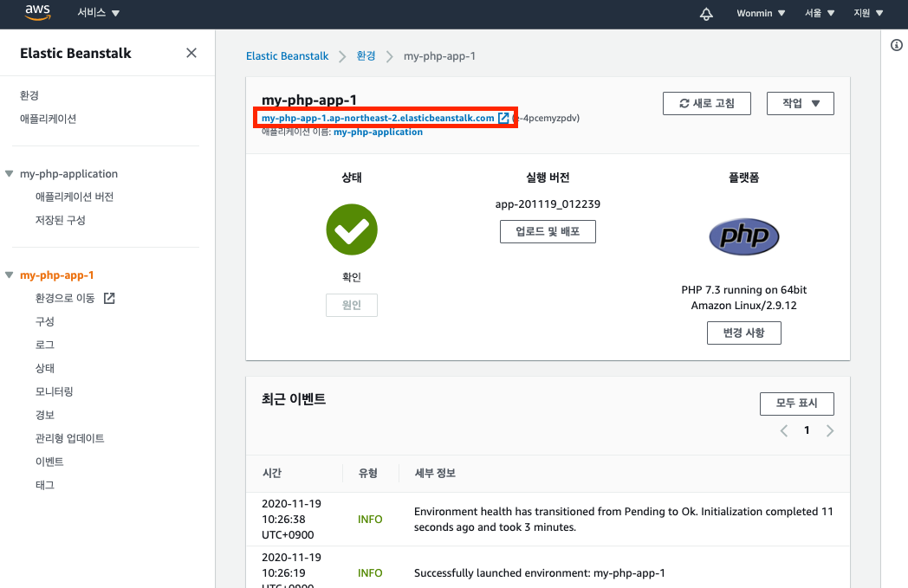
Task: Select my-php-app-1 in sidebar
Action: click(57, 275)
